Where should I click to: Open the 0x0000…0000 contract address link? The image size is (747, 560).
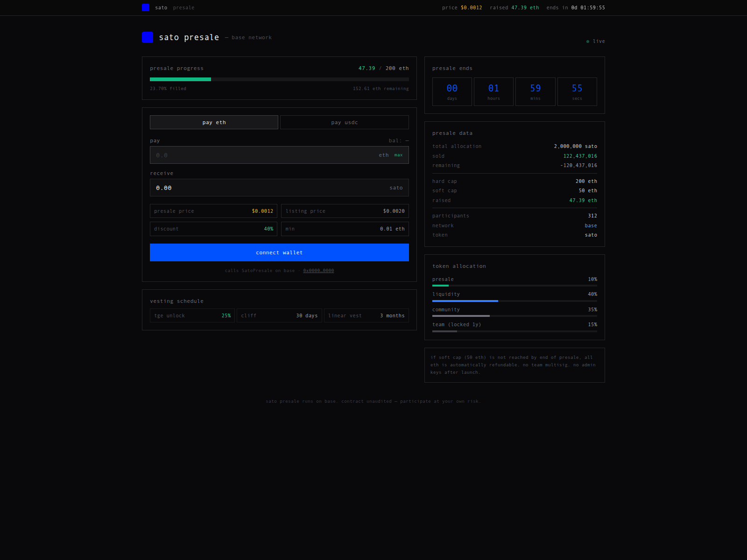[x=318, y=271]
